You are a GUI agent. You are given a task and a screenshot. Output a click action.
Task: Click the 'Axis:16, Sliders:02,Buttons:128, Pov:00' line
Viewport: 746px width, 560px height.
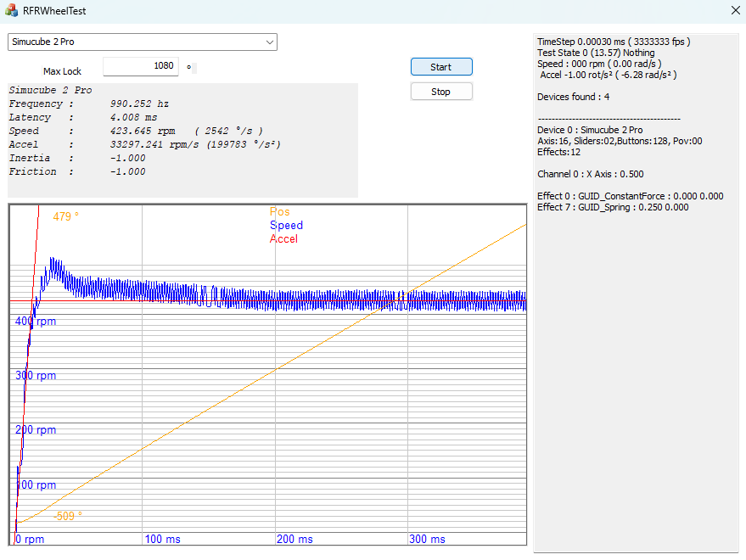[620, 141]
